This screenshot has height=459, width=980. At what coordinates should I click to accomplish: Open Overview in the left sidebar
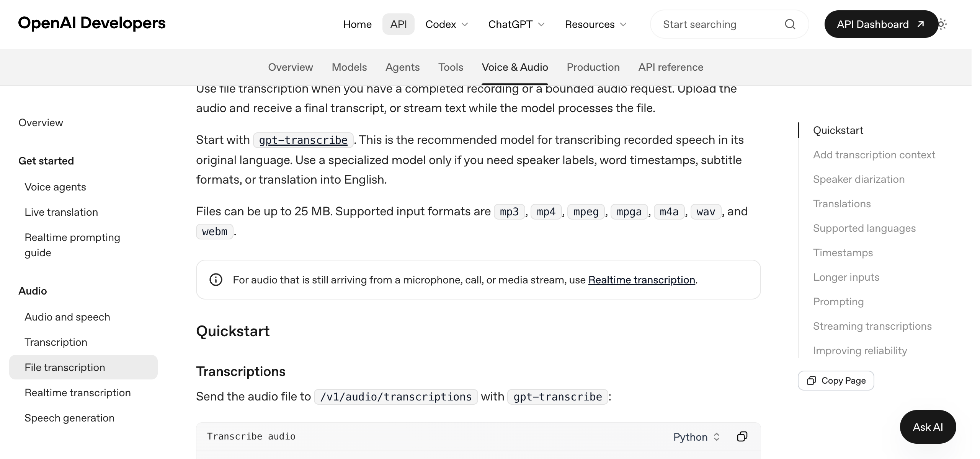point(41,122)
